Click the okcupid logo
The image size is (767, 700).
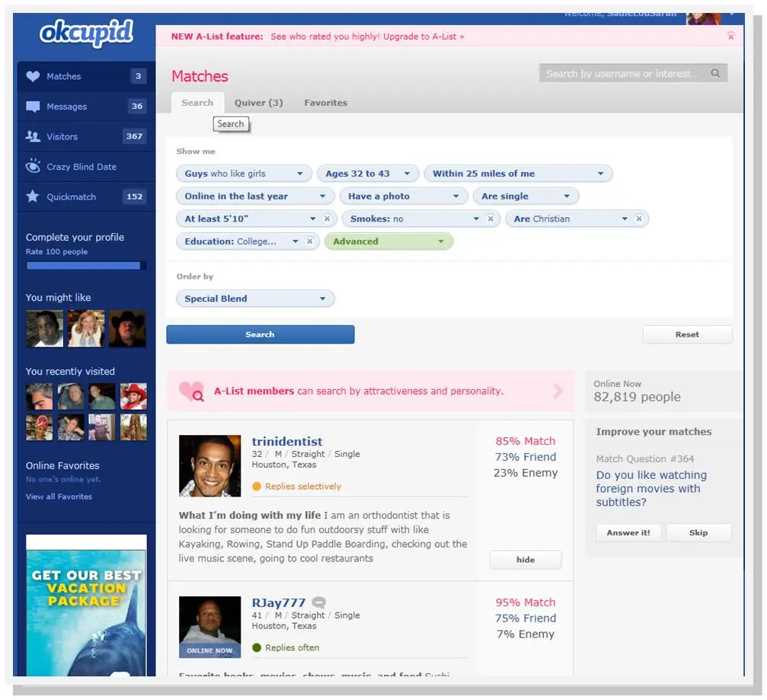[x=86, y=34]
